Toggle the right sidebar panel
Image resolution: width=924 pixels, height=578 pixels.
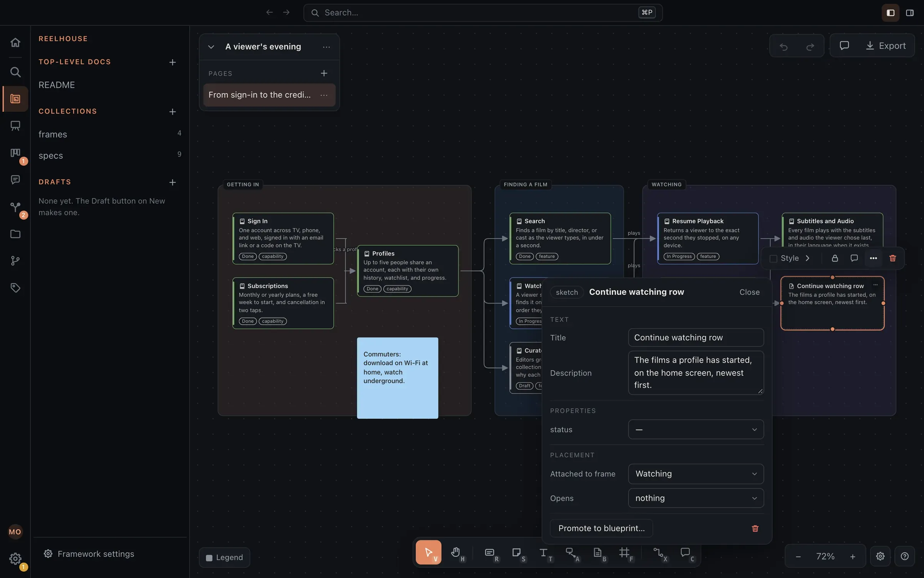910,13
